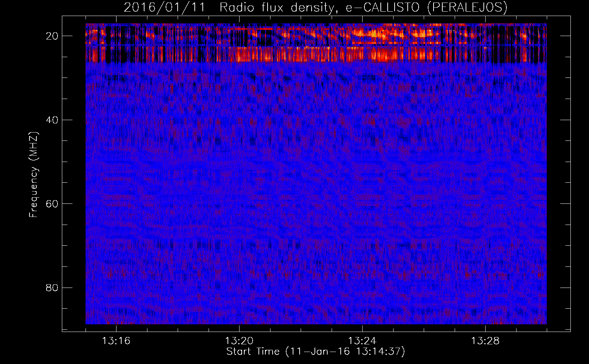The width and height of the screenshot is (589, 364).
Task: Select the 'Frequency (MHZ)' axis label
Action: click(33, 175)
